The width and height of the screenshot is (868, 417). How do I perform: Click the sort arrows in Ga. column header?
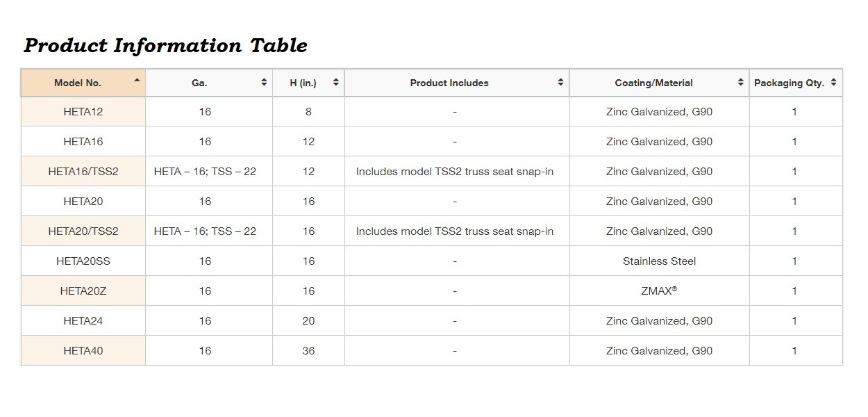264,83
